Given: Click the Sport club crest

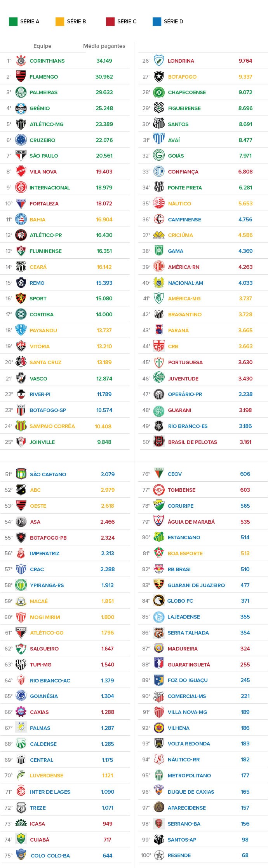Looking at the screenshot, I should pyautogui.click(x=21, y=298).
